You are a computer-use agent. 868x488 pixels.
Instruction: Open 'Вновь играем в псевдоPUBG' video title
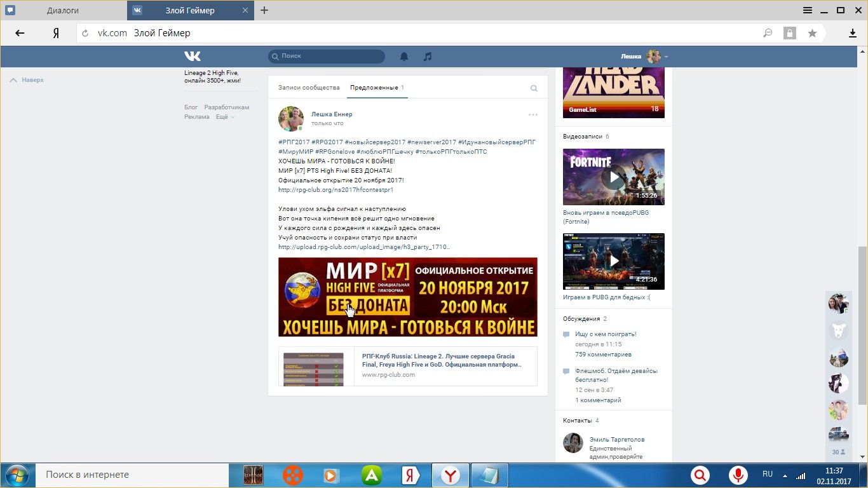pyautogui.click(x=606, y=217)
